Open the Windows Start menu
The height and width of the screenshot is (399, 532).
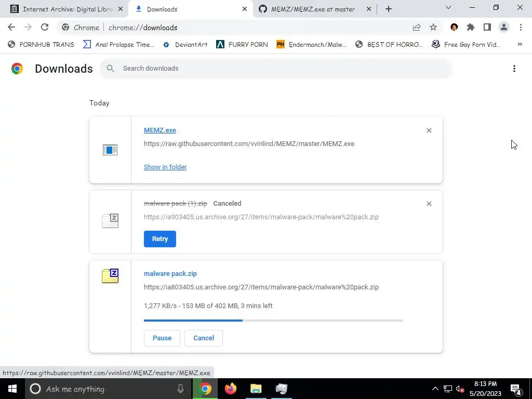click(12, 389)
